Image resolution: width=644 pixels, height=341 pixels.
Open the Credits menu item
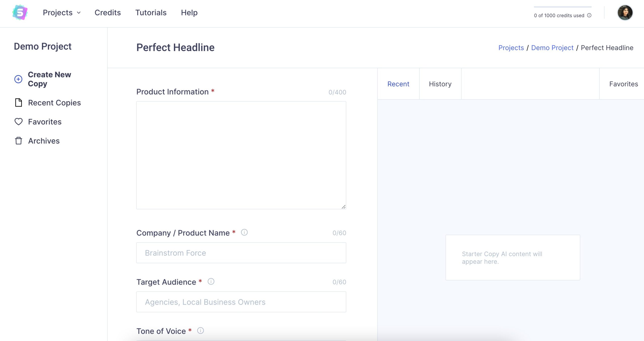tap(107, 13)
